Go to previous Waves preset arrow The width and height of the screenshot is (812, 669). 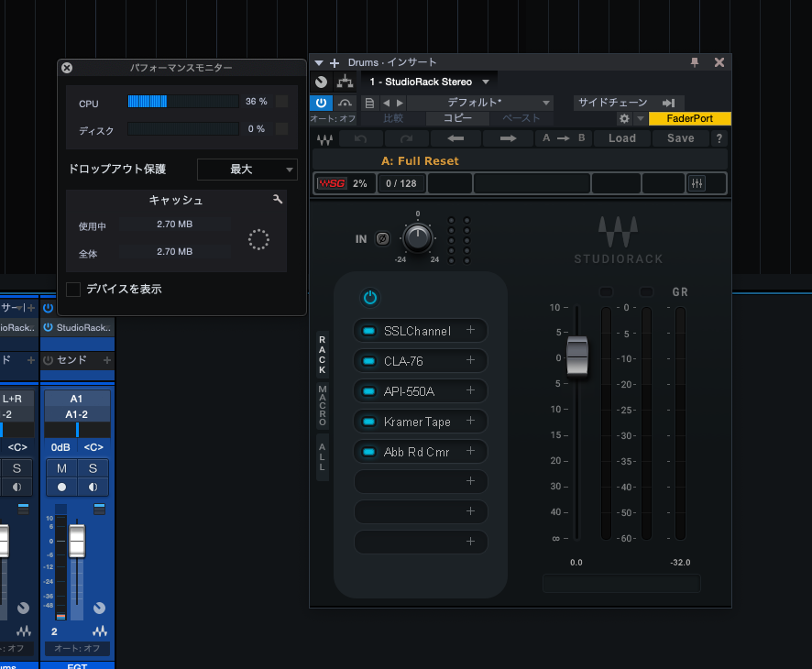pos(455,138)
